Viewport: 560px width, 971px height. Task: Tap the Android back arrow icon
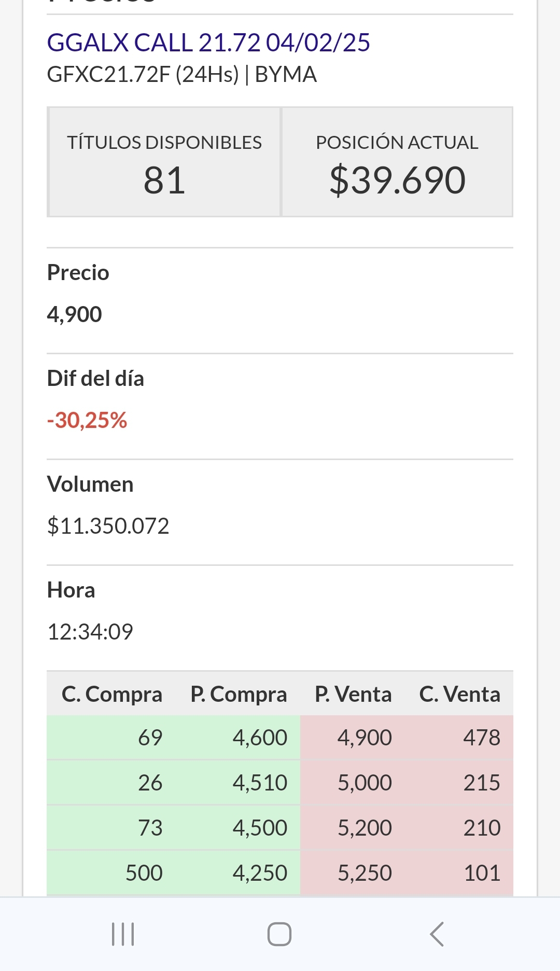[437, 934]
